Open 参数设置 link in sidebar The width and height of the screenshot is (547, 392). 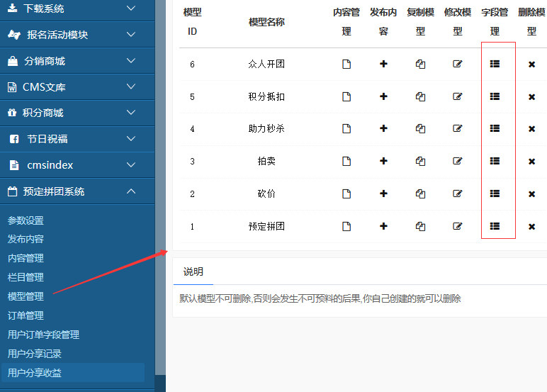coord(26,220)
